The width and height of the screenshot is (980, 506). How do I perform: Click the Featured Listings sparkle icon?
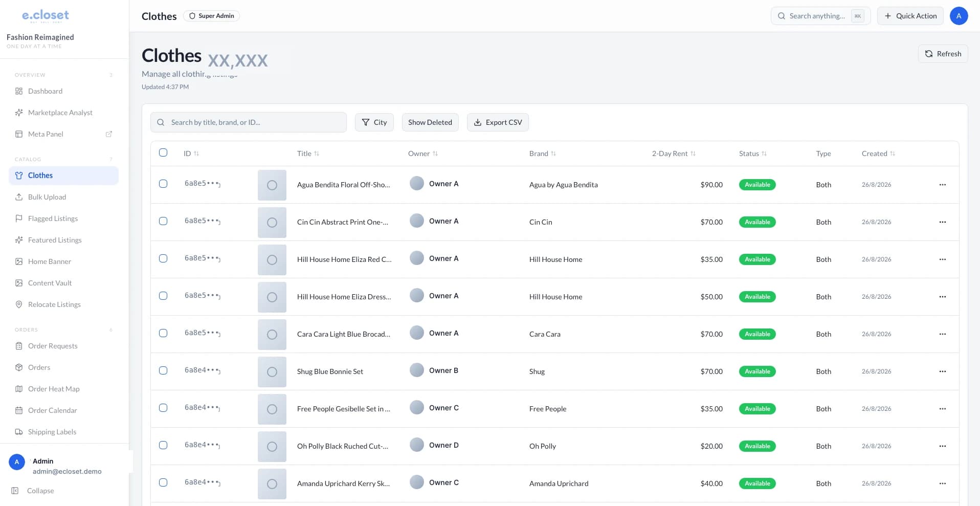pos(19,240)
